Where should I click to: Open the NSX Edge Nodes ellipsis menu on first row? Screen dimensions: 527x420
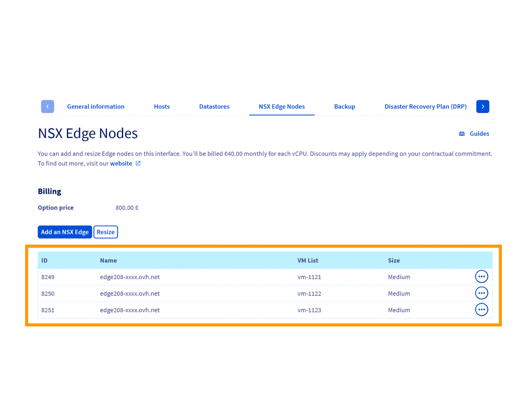481,276
